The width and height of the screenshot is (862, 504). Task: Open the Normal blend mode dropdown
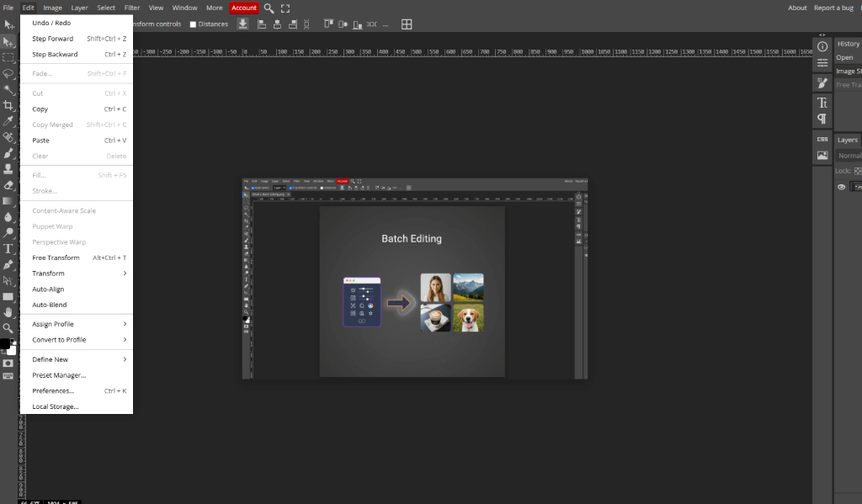(849, 156)
